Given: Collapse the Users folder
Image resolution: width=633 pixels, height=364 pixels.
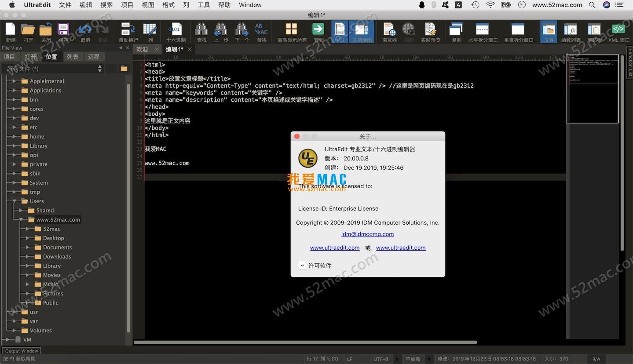Looking at the screenshot, I should coord(14,201).
